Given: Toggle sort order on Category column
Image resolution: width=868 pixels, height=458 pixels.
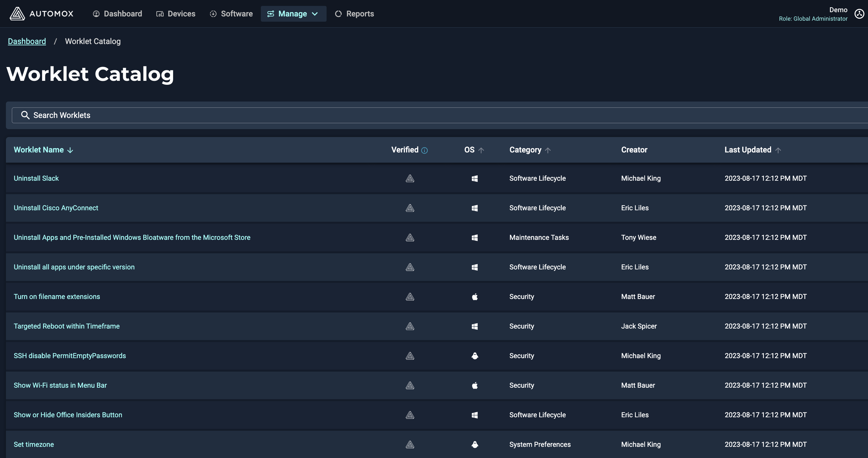Looking at the screenshot, I should coord(548,150).
